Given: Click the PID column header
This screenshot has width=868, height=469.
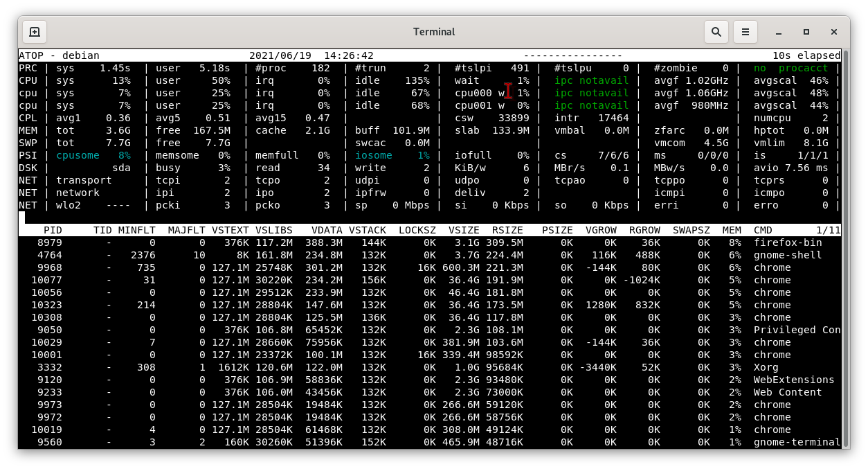Looking at the screenshot, I should 53,230.
